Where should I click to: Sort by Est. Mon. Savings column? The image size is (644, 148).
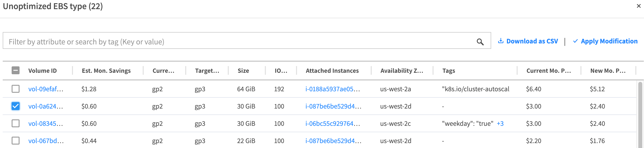pyautogui.click(x=106, y=71)
